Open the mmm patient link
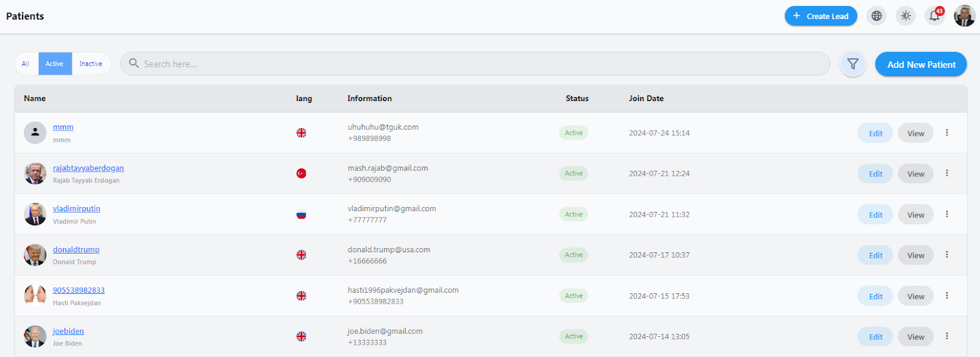The image size is (980, 357). 63,127
